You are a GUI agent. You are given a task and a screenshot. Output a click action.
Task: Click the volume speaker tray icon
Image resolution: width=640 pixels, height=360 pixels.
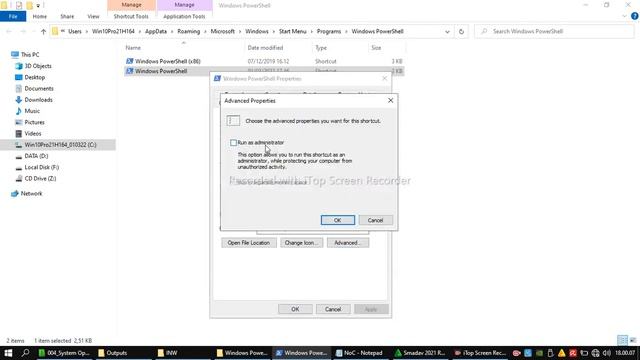(606, 353)
